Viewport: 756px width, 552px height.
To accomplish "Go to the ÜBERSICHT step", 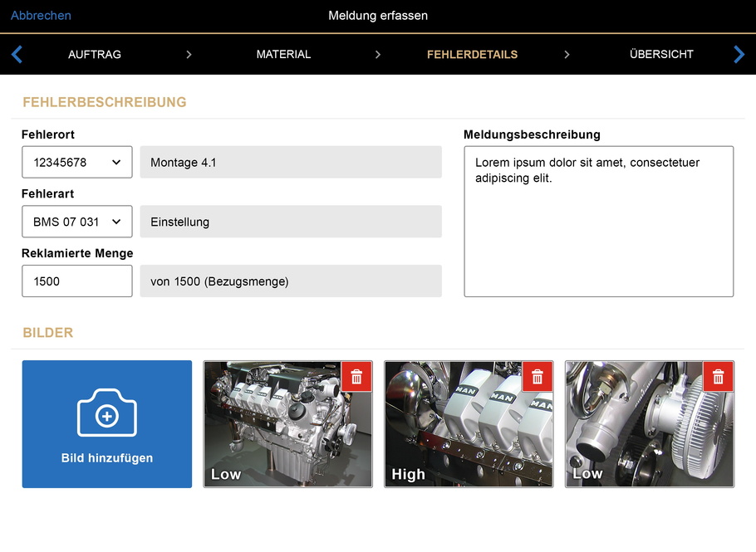I will coord(661,55).
